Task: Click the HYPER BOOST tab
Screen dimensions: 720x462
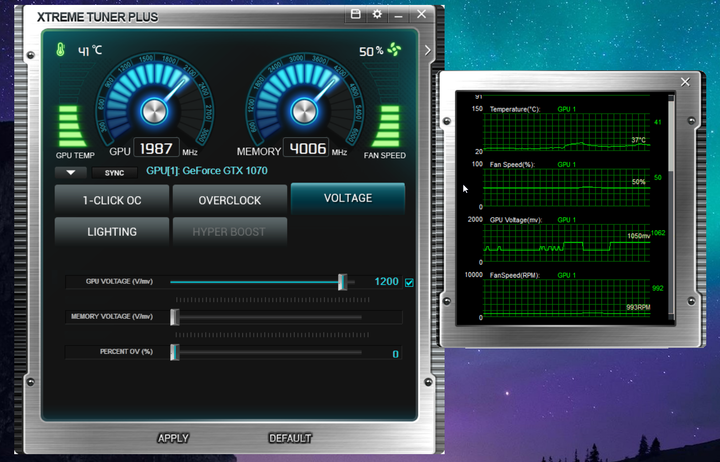Action: pos(230,231)
